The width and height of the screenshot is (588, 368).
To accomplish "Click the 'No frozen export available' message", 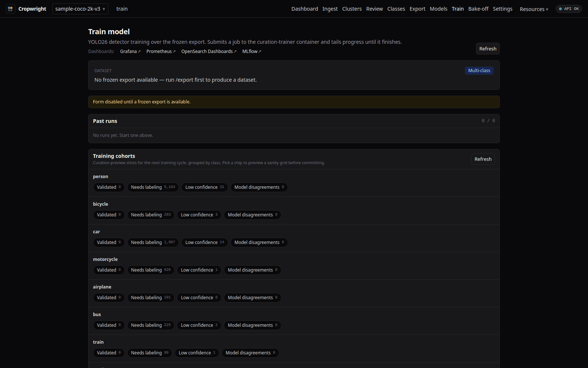I will tap(176, 80).
